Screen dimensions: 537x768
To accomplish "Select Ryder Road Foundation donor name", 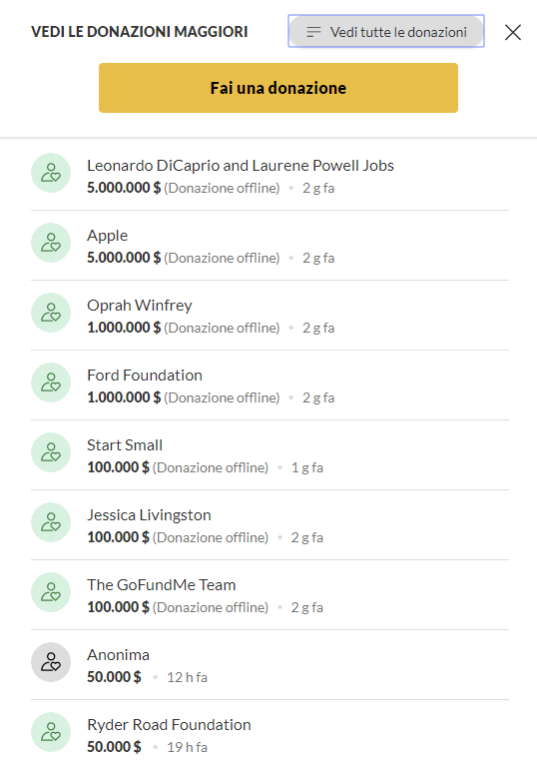I will 169,724.
